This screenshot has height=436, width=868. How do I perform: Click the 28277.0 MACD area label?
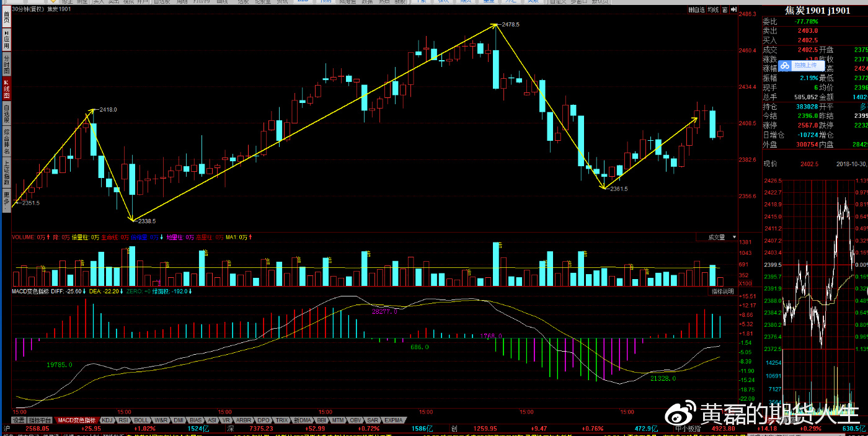coord(384,311)
